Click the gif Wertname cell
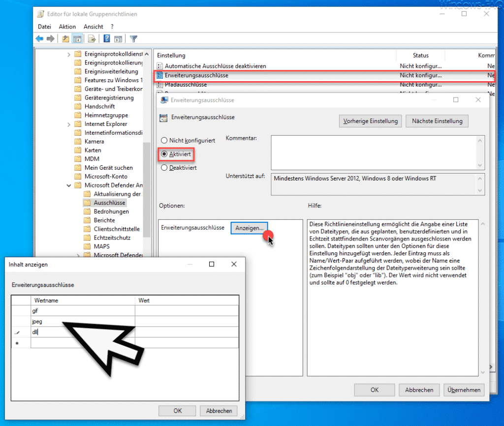This screenshot has width=504, height=426. coord(83,311)
